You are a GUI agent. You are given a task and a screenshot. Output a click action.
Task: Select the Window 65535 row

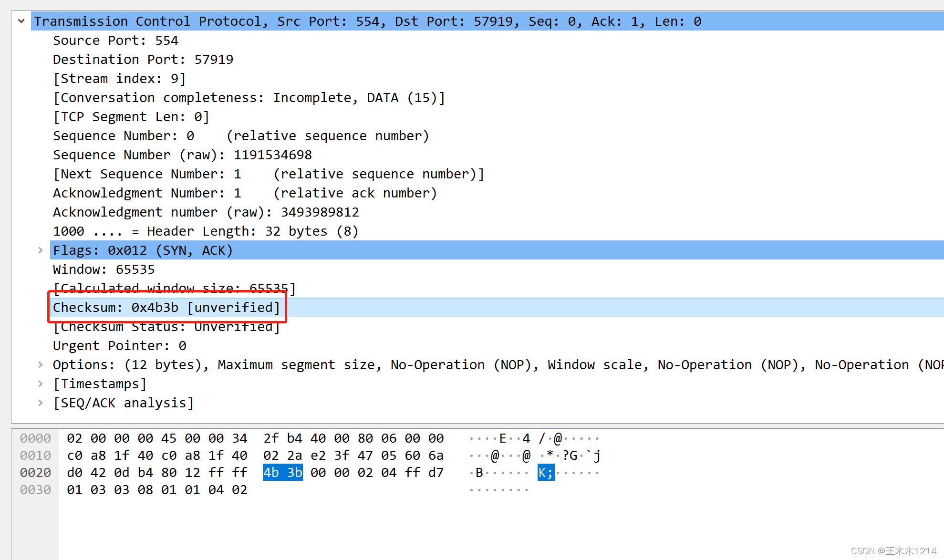tap(104, 270)
